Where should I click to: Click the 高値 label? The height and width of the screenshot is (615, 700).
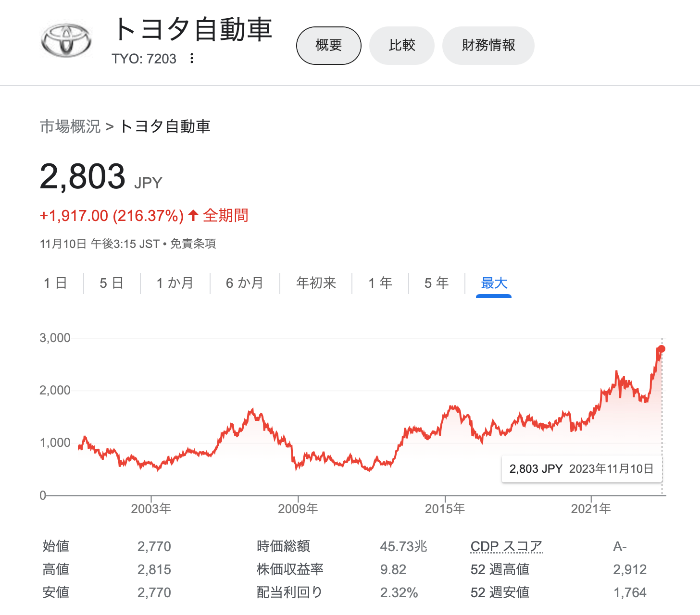pos(56,569)
